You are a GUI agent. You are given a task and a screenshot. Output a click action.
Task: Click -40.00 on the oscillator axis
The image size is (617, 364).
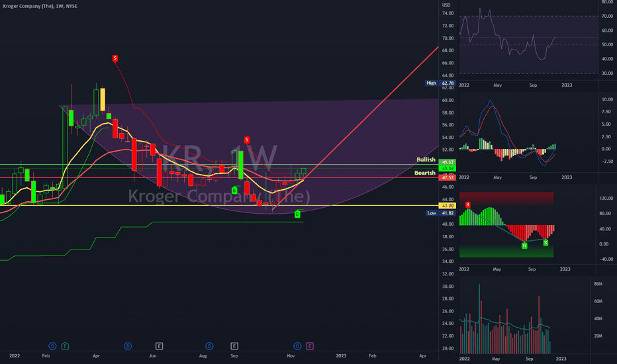606,259
